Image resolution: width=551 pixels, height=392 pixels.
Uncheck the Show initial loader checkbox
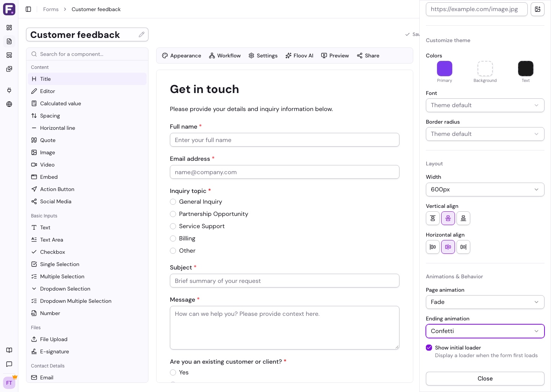tap(429, 348)
